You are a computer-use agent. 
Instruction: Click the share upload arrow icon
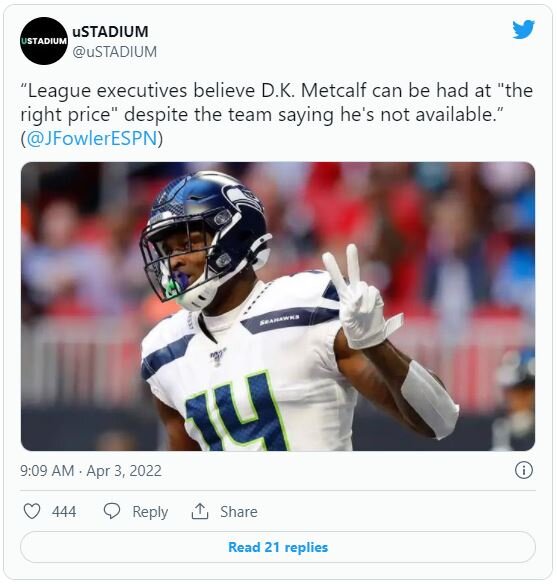pos(200,511)
